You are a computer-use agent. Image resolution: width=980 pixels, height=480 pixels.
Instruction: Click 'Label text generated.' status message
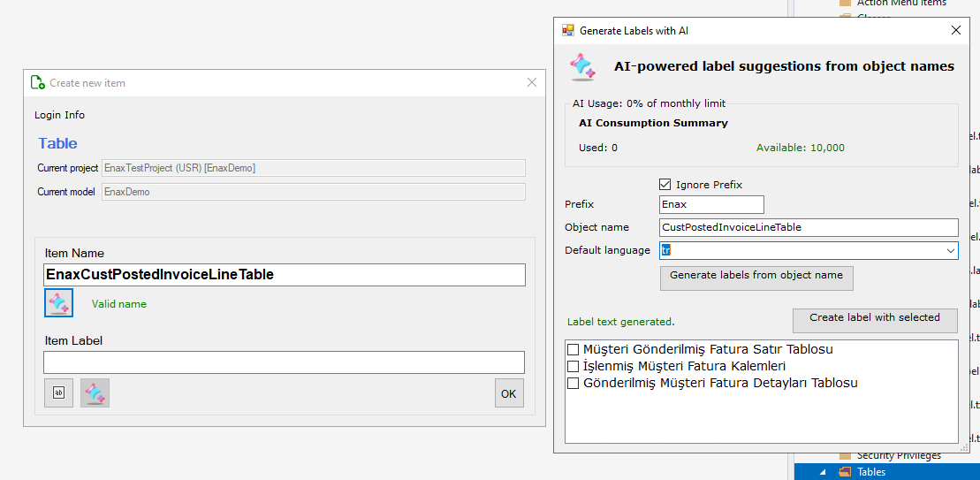[620, 323]
